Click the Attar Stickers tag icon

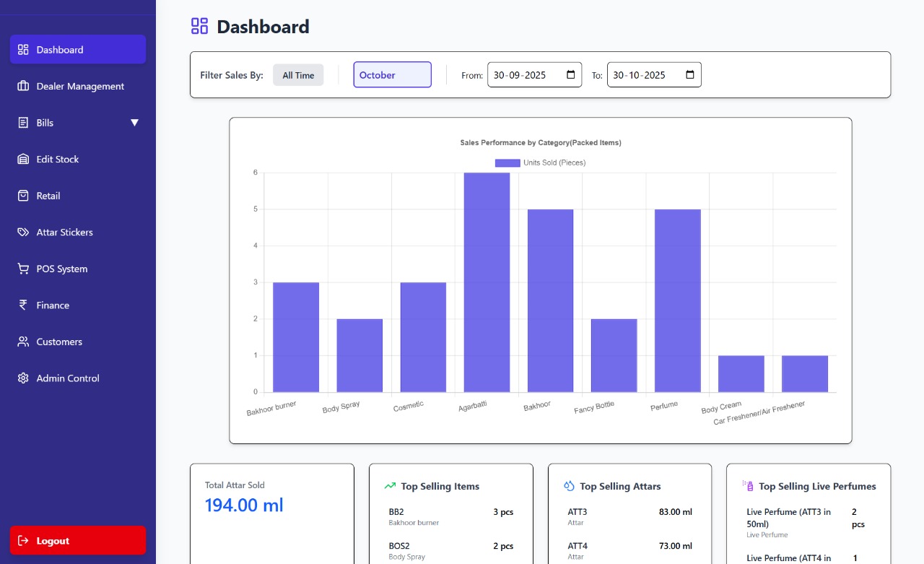tap(23, 233)
